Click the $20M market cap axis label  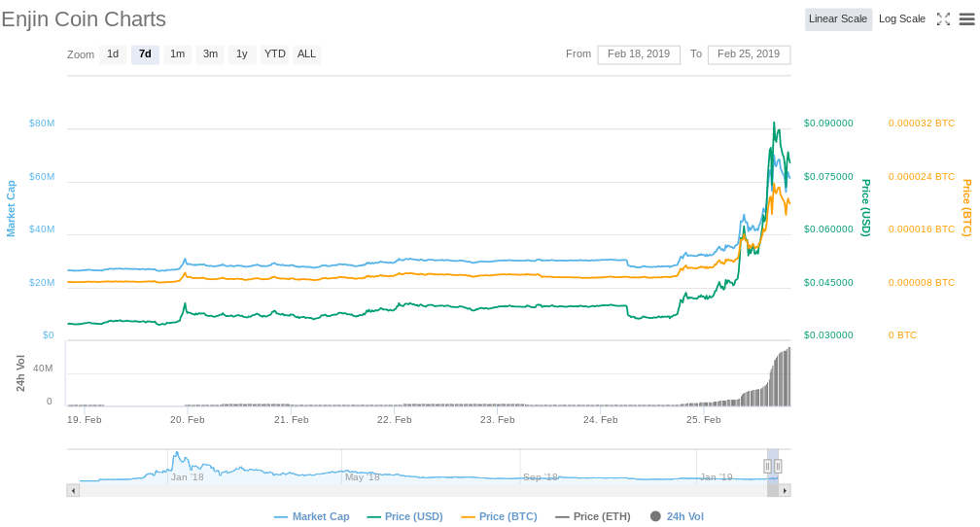tap(42, 283)
